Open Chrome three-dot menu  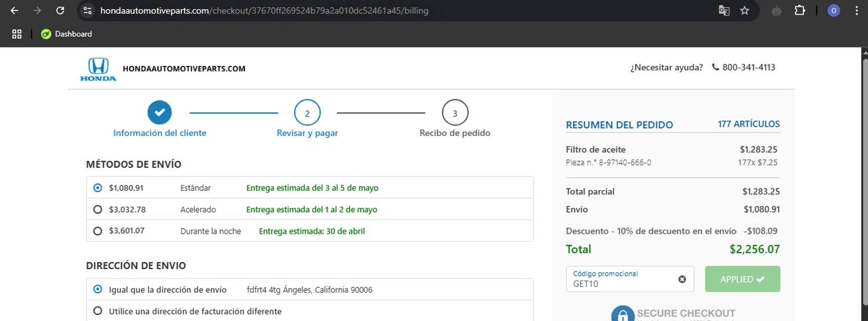pyautogui.click(x=856, y=10)
